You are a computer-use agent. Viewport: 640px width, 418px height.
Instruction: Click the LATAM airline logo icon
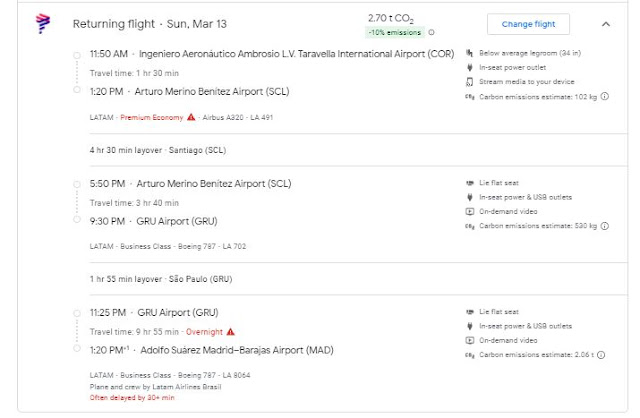pos(43,22)
